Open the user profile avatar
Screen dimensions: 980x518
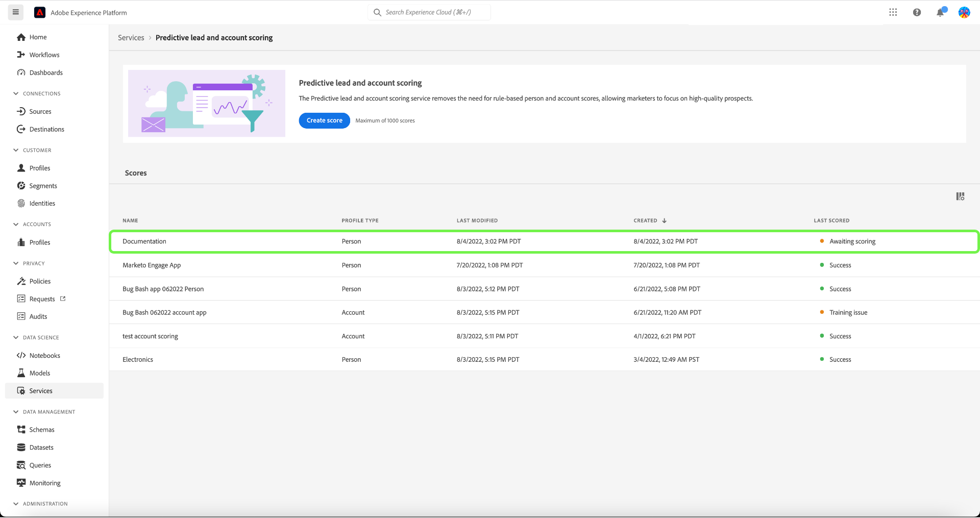tap(964, 12)
